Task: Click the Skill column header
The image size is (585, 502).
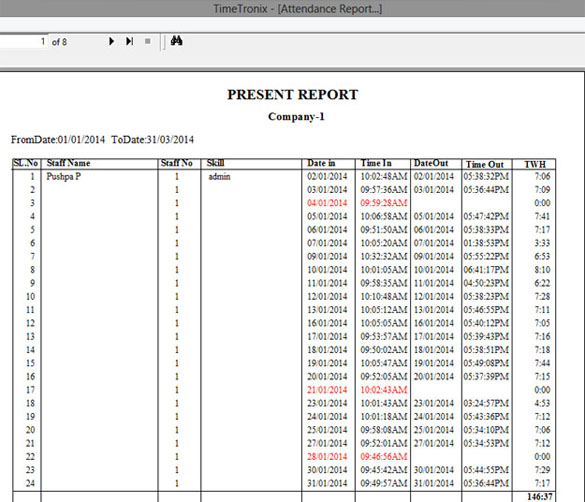Action: (215, 163)
